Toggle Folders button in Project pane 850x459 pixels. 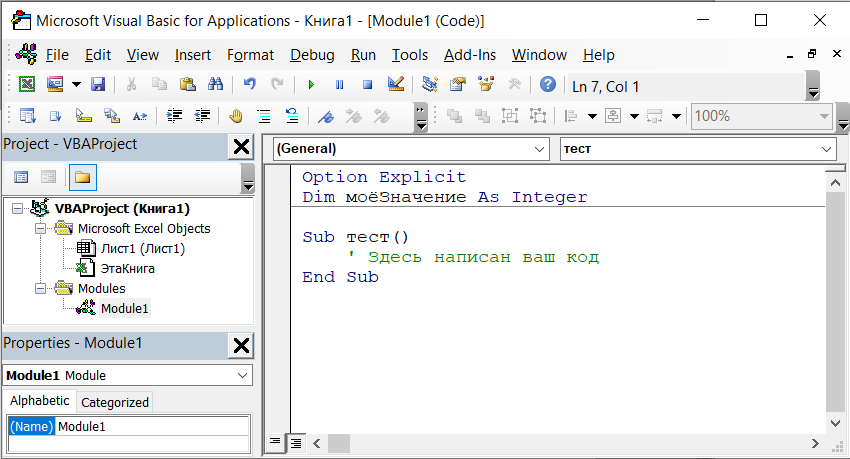pyautogui.click(x=83, y=177)
